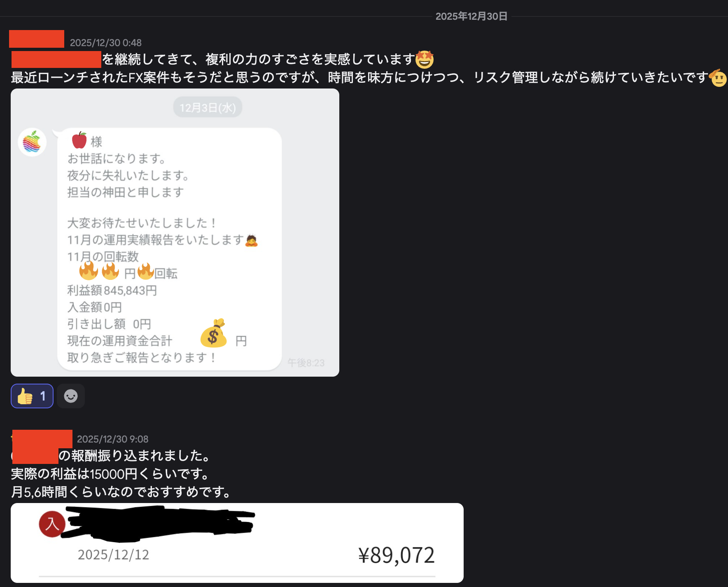Click the 2025/12/30 0:48 message timestamp
The width and height of the screenshot is (728, 587).
click(x=106, y=43)
